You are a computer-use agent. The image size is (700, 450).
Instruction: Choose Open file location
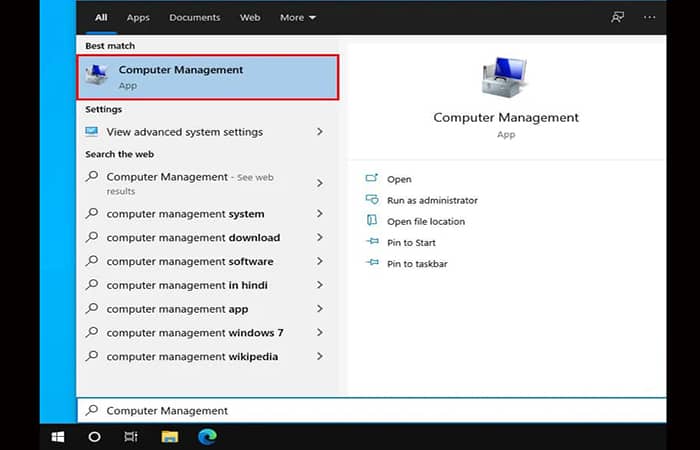click(x=426, y=221)
